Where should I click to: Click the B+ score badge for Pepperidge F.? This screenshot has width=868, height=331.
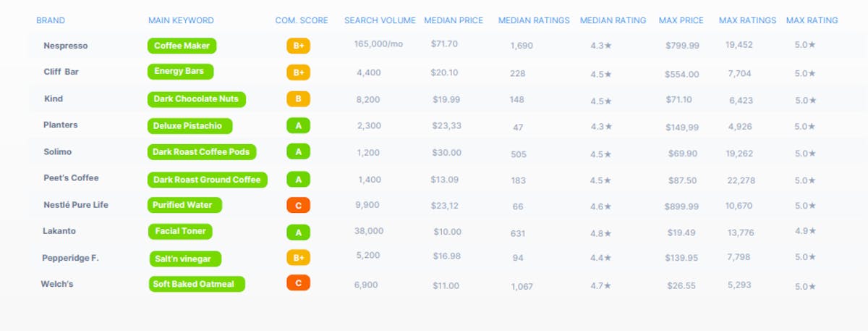(298, 257)
